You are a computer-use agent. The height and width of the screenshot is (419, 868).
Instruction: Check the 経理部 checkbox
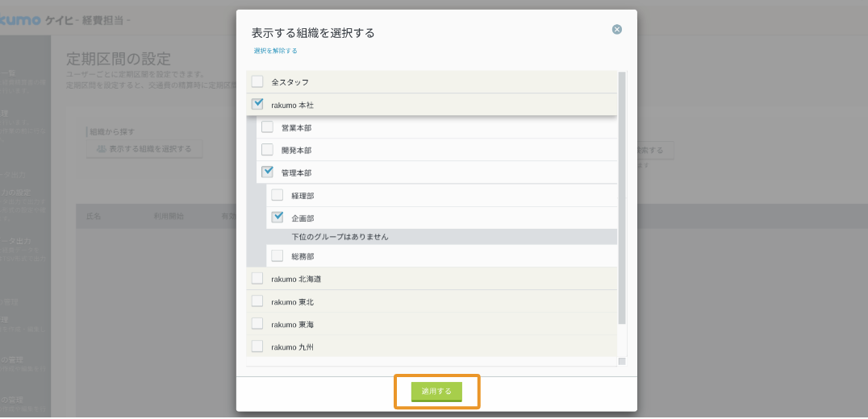pyautogui.click(x=278, y=195)
